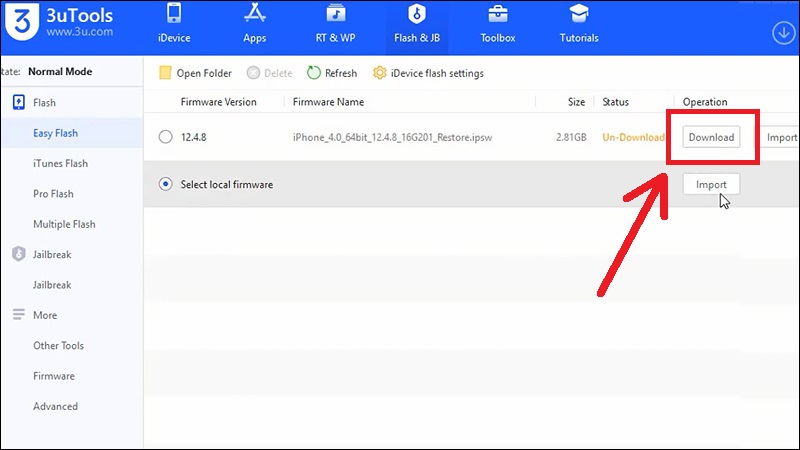The height and width of the screenshot is (450, 800).
Task: Click Import next to local firmware
Action: pyautogui.click(x=711, y=185)
